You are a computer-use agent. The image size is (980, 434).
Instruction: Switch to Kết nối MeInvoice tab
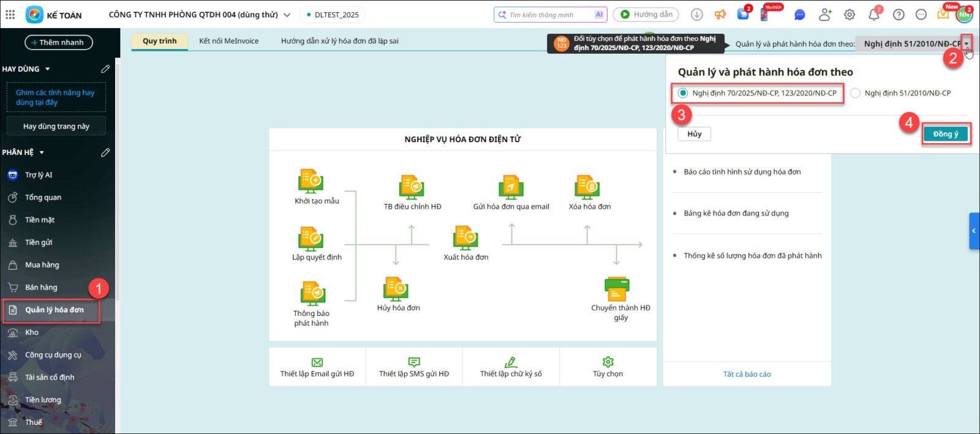click(x=228, y=41)
